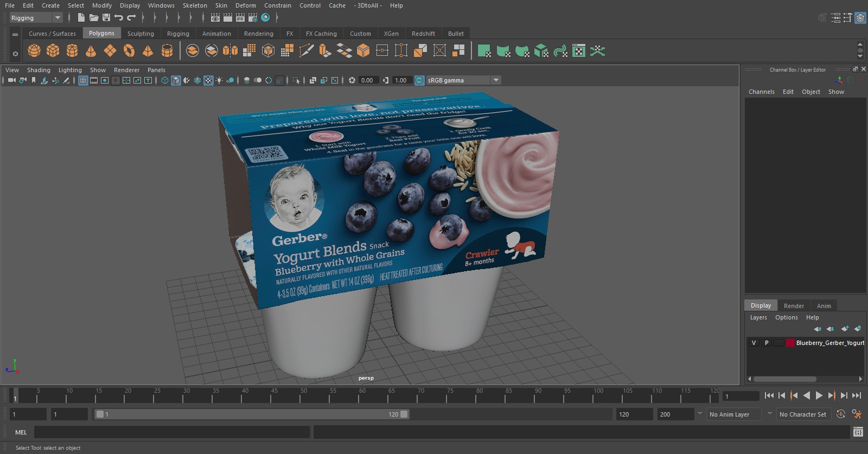Open the Channels menu in Channel Box
The image size is (868, 454).
click(762, 92)
